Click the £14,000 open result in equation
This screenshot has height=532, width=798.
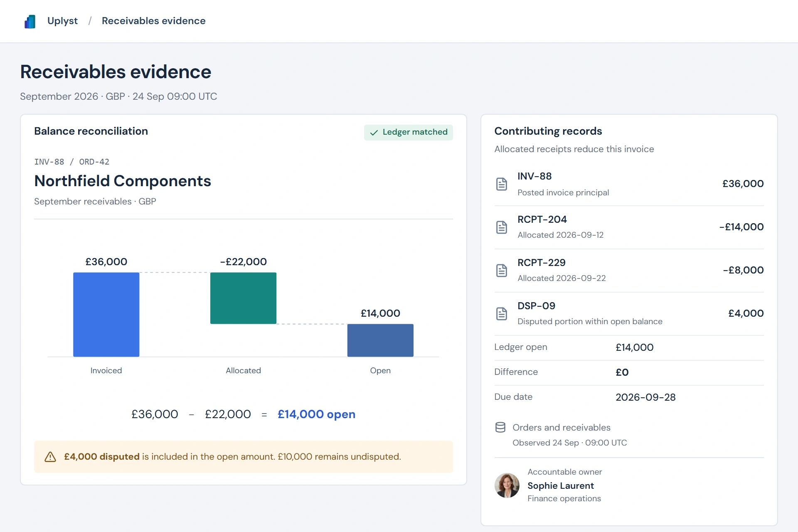pos(316,414)
